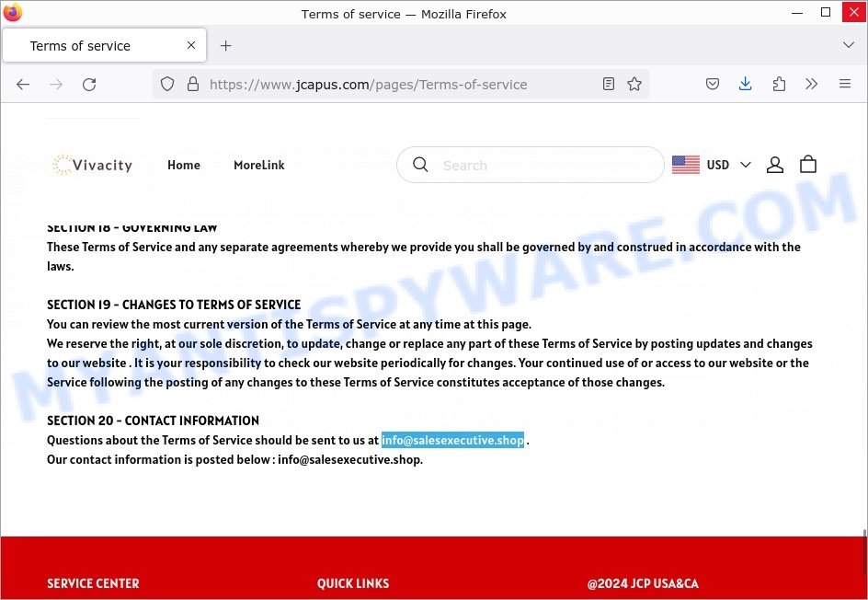List all tabs dropdown arrow
868x600 pixels.
coord(848,45)
